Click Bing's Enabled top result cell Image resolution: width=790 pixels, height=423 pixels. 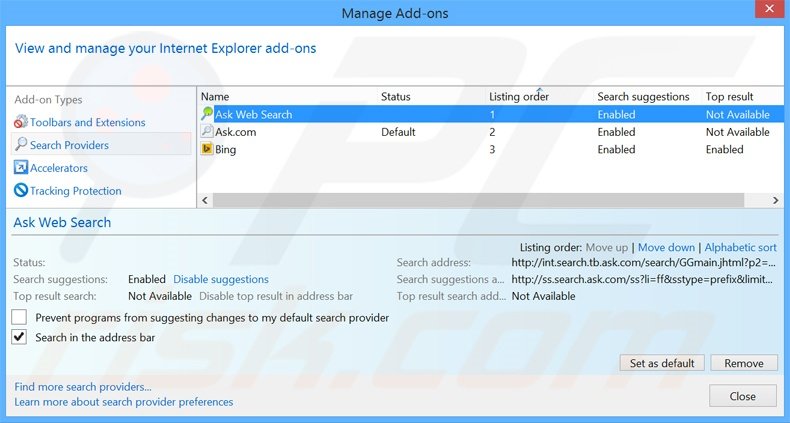pos(725,150)
